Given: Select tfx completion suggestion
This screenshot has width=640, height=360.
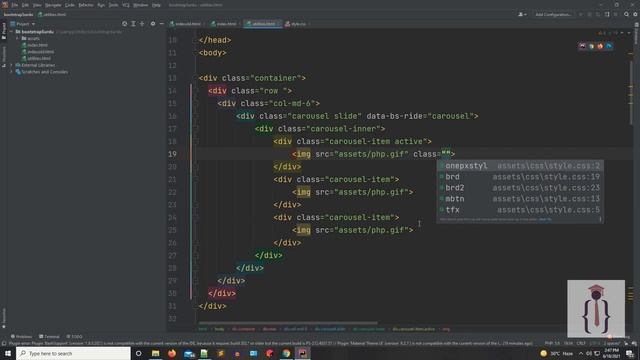Looking at the screenshot, I should pyautogui.click(x=520, y=210).
